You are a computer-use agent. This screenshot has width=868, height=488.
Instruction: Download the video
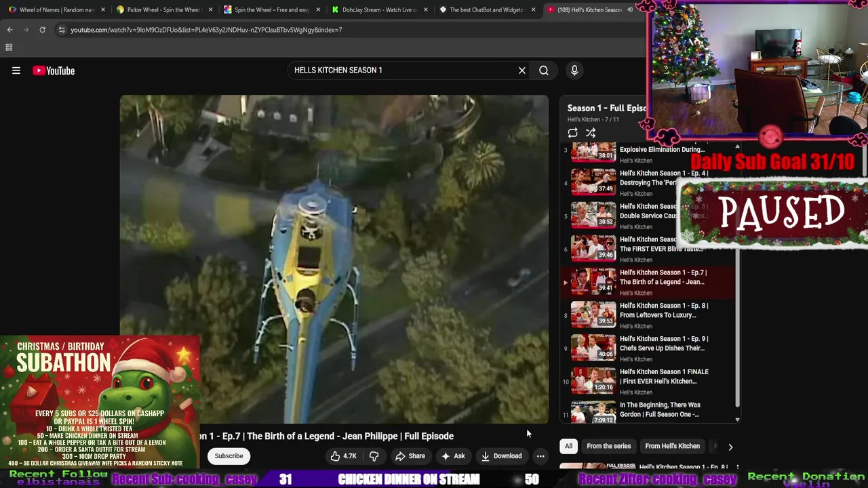[x=501, y=456]
